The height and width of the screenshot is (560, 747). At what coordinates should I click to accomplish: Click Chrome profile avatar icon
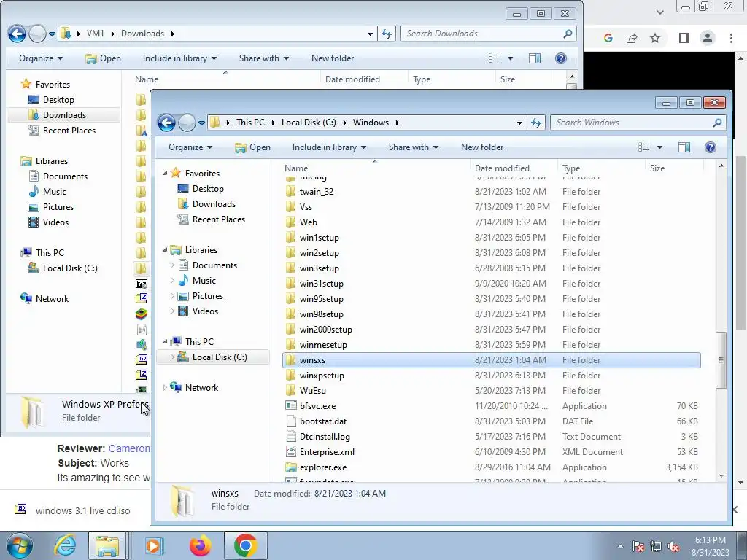[x=708, y=38]
